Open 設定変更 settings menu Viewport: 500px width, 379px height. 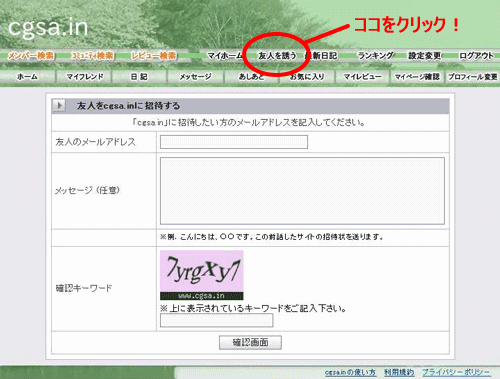[x=425, y=56]
